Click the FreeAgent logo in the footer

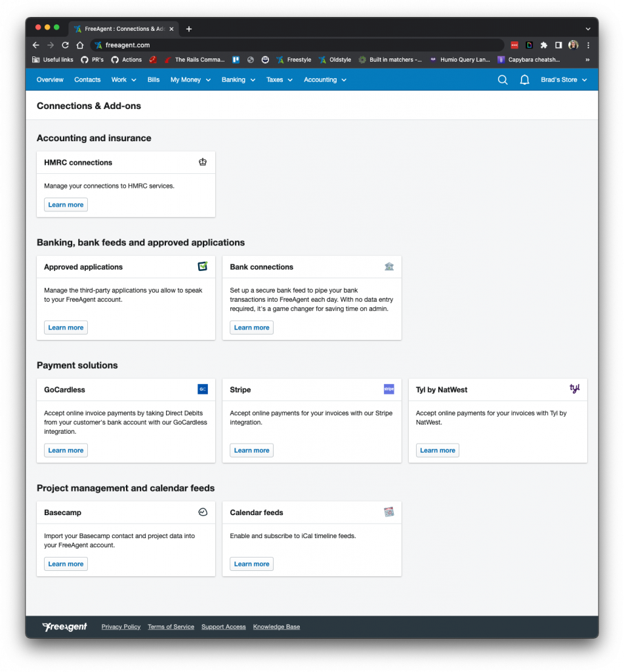pyautogui.click(x=64, y=627)
